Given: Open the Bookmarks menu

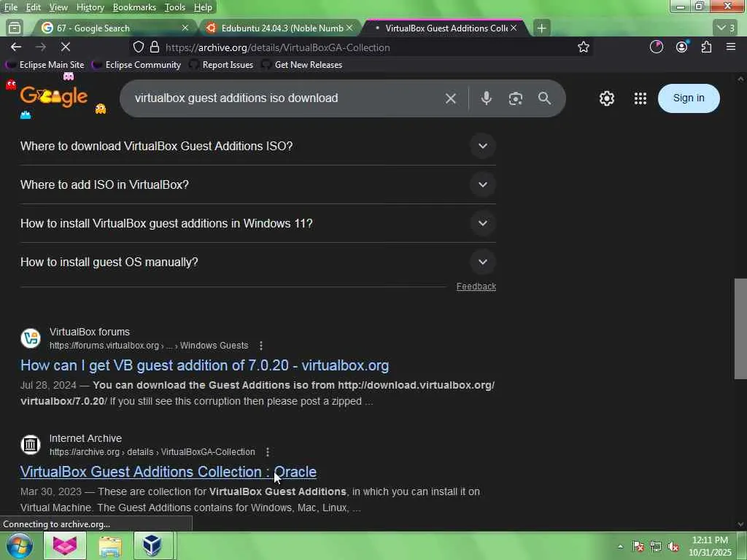Looking at the screenshot, I should (134, 7).
